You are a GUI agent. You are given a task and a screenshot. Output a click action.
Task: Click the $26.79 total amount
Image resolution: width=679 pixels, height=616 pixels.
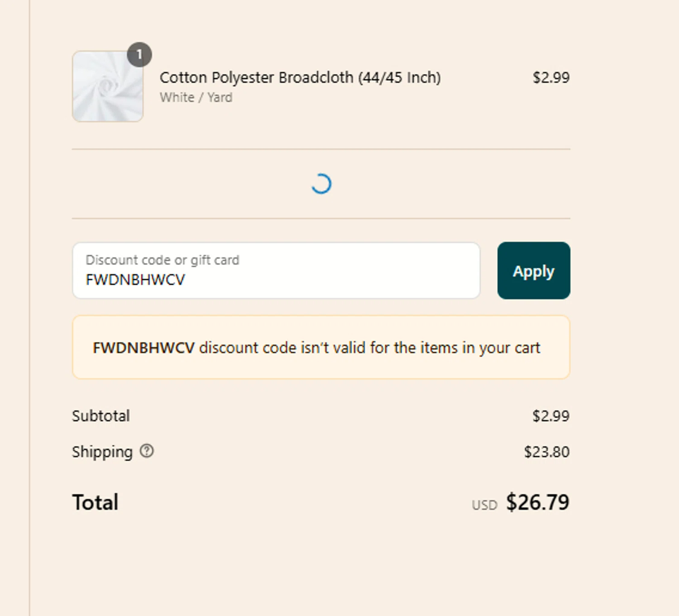(537, 502)
